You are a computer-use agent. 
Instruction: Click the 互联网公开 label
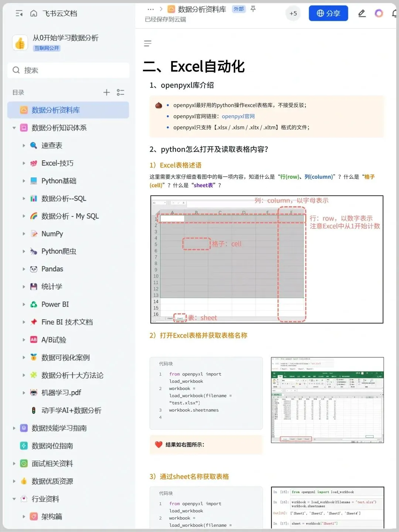click(x=47, y=48)
